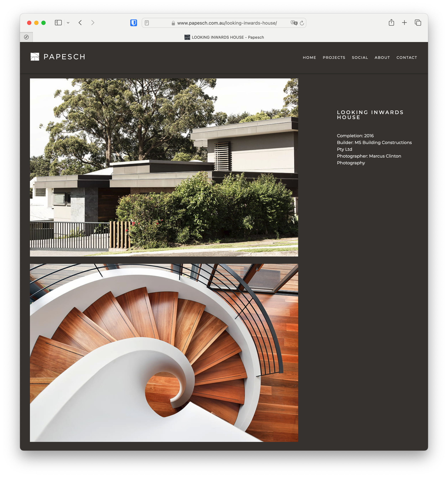
Task: Click the PAPESCH wordmark link
Action: (64, 57)
